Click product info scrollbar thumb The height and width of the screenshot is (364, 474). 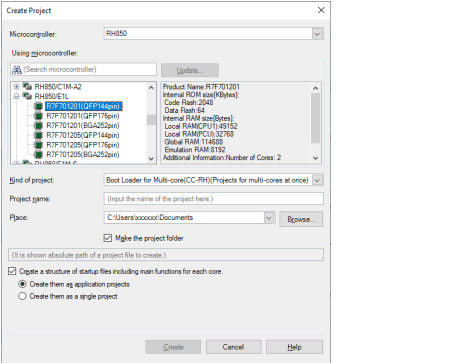(315, 118)
